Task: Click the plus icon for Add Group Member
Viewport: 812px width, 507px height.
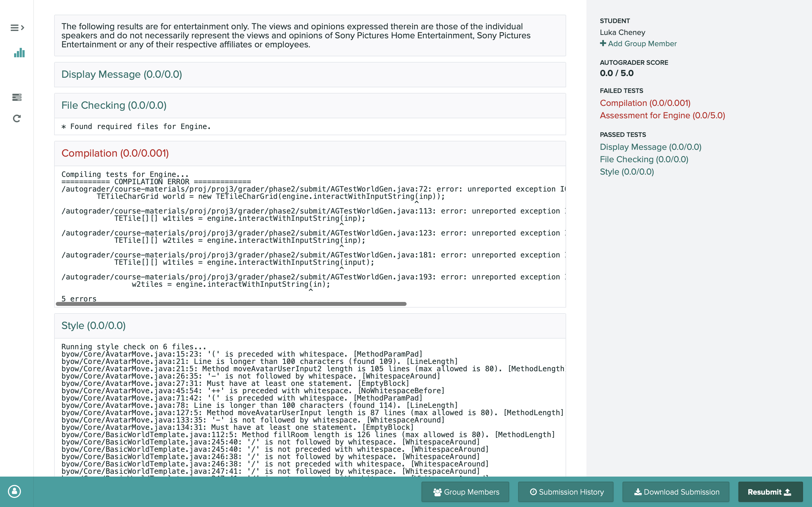Action: 603,43
